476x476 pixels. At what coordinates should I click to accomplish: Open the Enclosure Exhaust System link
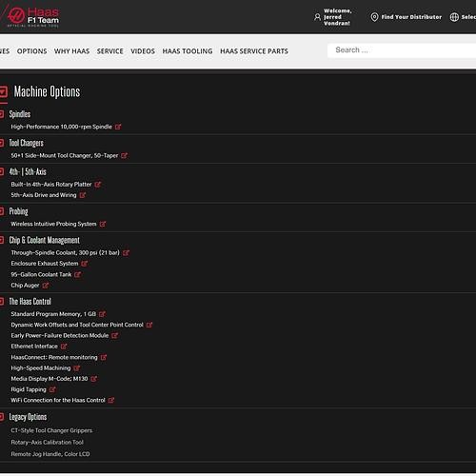(x=45, y=264)
